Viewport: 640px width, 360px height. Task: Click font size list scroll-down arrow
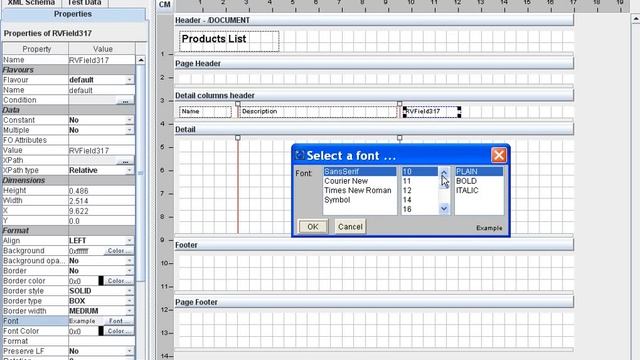click(x=444, y=209)
